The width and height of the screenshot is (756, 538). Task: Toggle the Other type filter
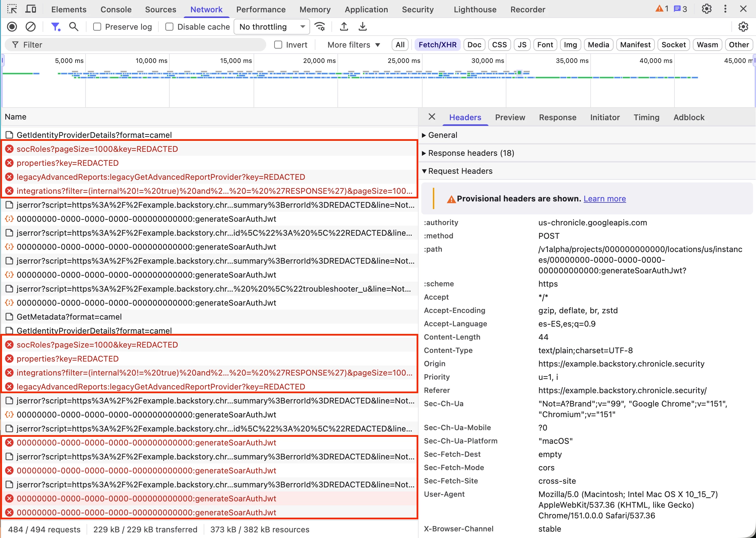[x=739, y=45]
